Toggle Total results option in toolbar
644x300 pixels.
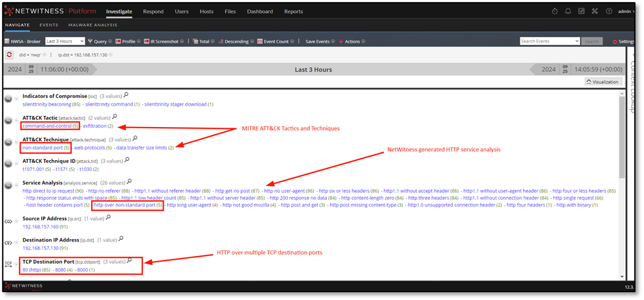point(202,41)
